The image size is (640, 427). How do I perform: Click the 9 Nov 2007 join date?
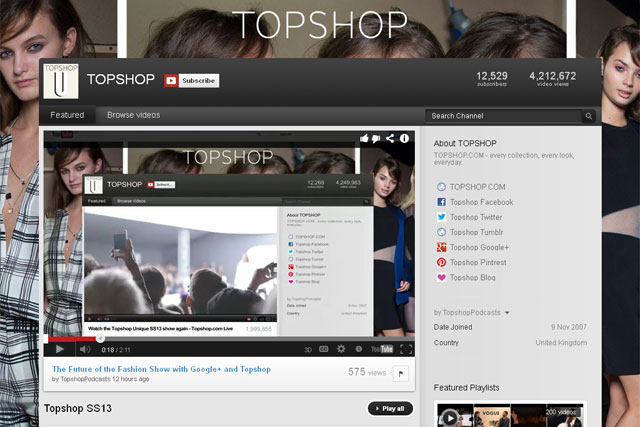coord(569,327)
